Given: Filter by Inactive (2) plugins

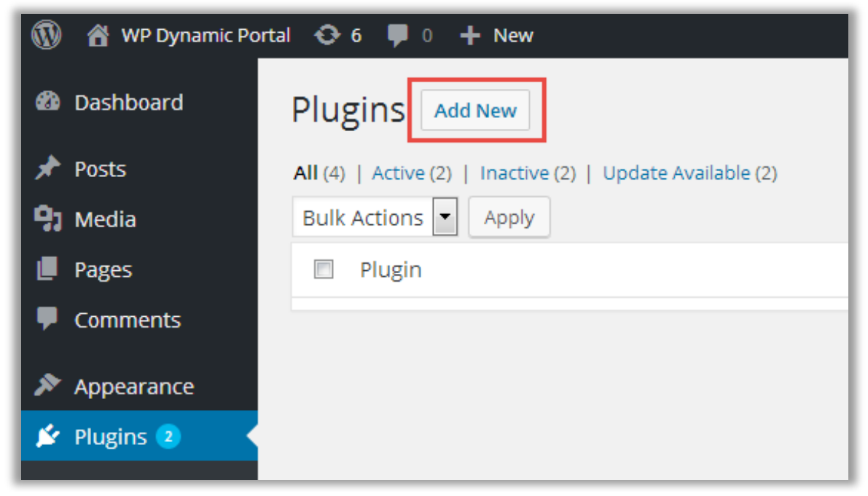Looking at the screenshot, I should [x=528, y=173].
